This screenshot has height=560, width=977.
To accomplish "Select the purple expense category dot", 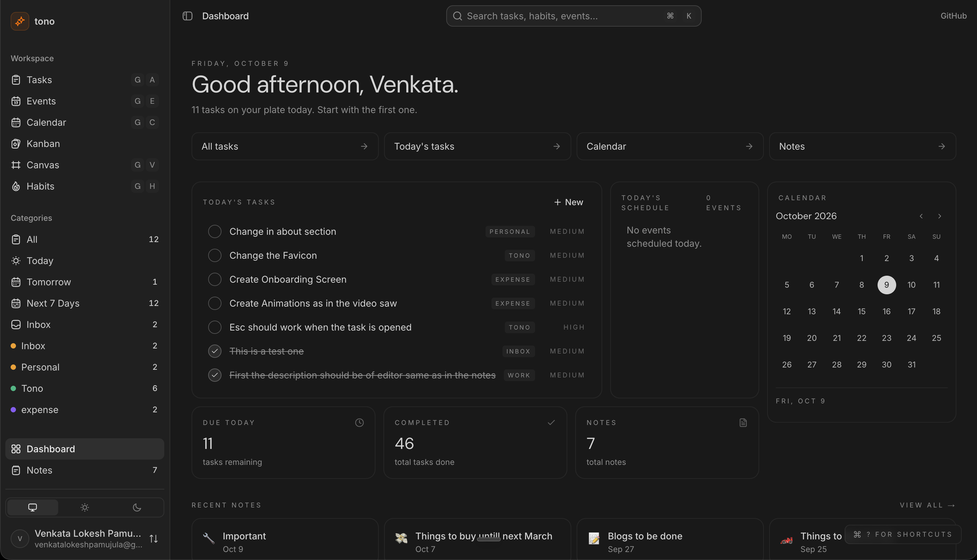I will click(x=13, y=410).
